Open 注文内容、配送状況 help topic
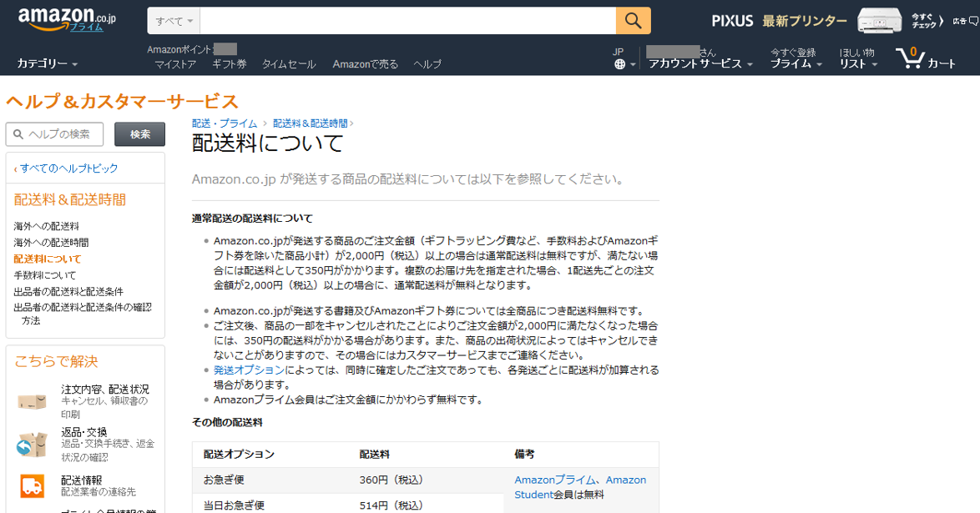980x513 pixels. 105,390
